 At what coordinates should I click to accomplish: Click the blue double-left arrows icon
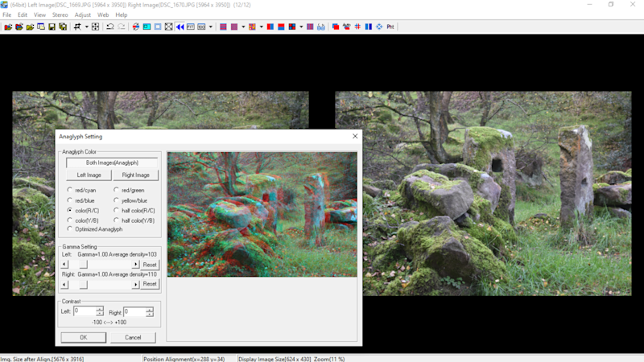[x=180, y=27]
